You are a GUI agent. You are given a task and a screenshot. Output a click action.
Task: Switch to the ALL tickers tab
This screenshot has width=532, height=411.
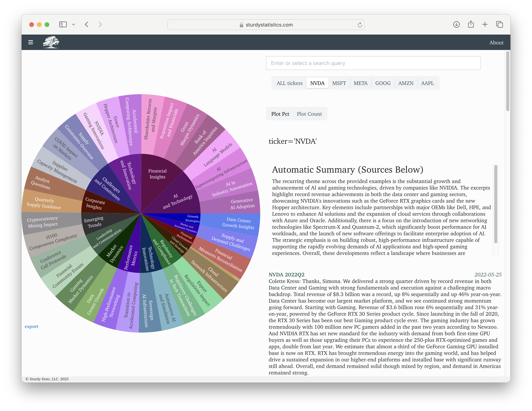(x=289, y=83)
